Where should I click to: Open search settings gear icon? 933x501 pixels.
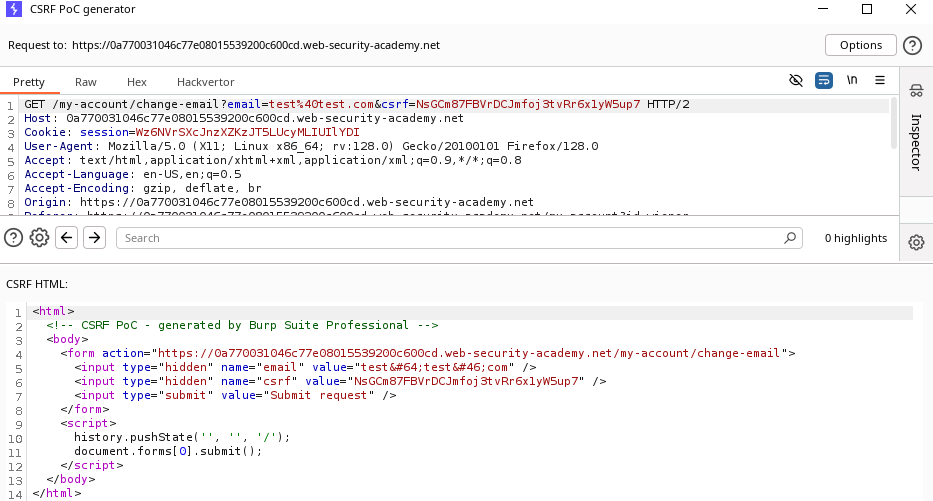[39, 238]
